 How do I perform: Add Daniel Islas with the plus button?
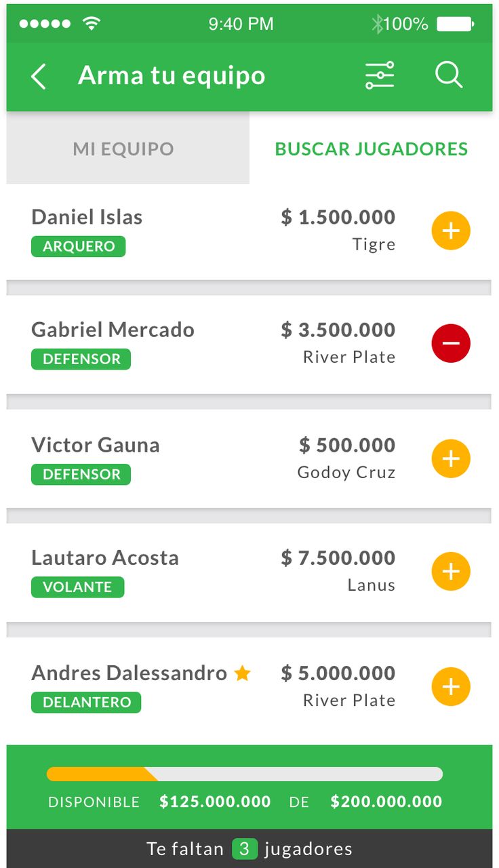(451, 231)
